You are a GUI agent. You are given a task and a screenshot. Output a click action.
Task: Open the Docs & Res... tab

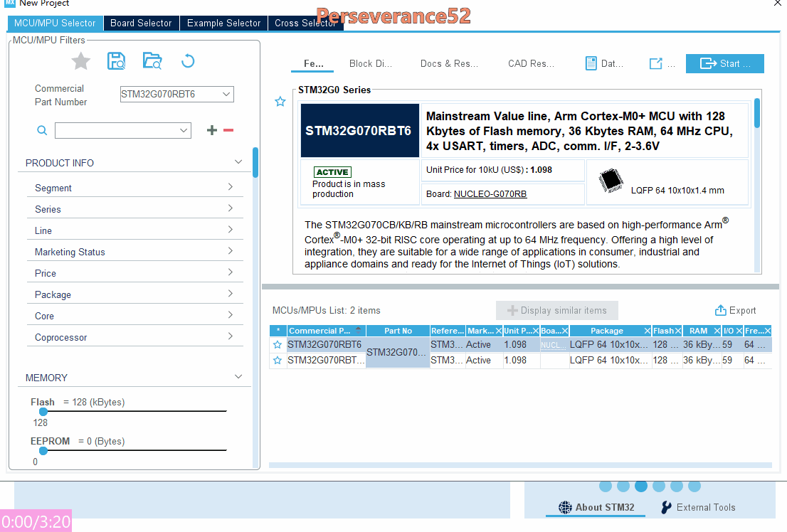[x=449, y=64]
